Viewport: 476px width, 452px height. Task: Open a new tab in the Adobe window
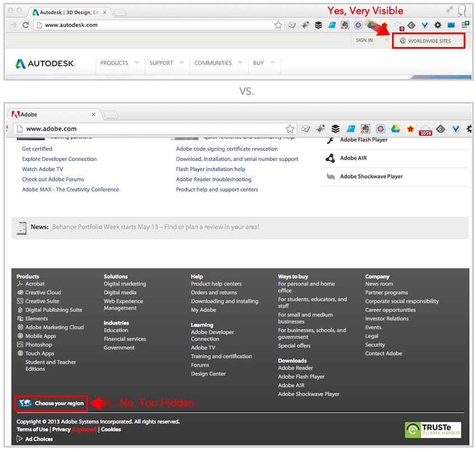coord(110,114)
